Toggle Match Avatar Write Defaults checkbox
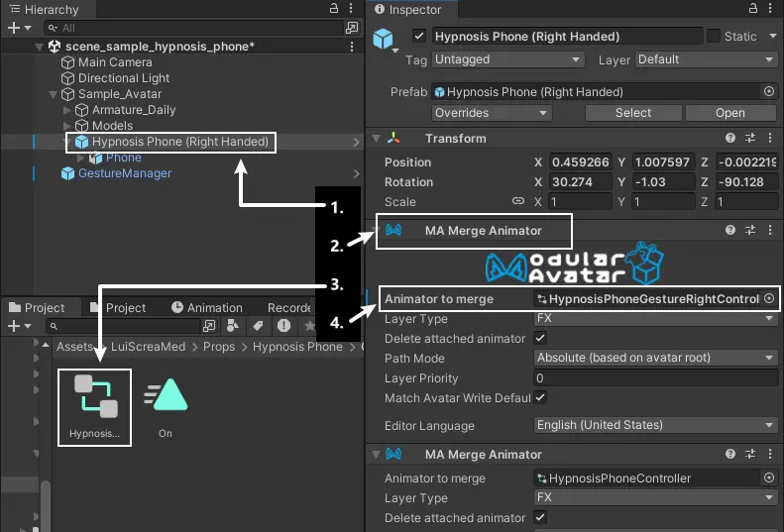This screenshot has width=784, height=532. click(x=540, y=397)
